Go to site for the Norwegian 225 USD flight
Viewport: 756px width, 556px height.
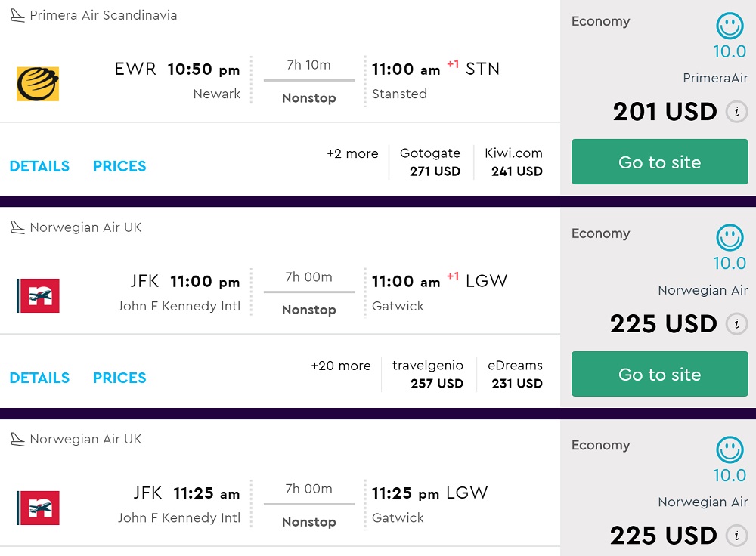[659, 374]
